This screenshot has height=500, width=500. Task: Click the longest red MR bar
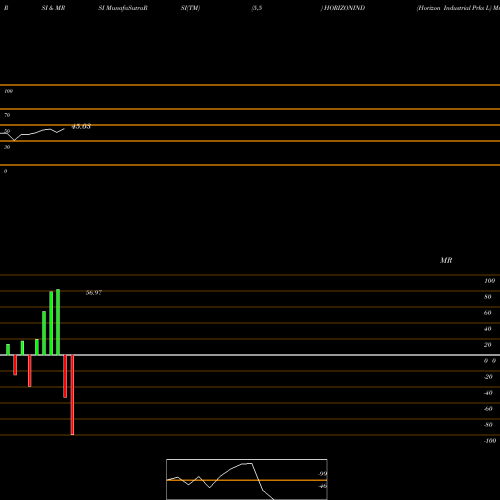pyautogui.click(x=72, y=395)
